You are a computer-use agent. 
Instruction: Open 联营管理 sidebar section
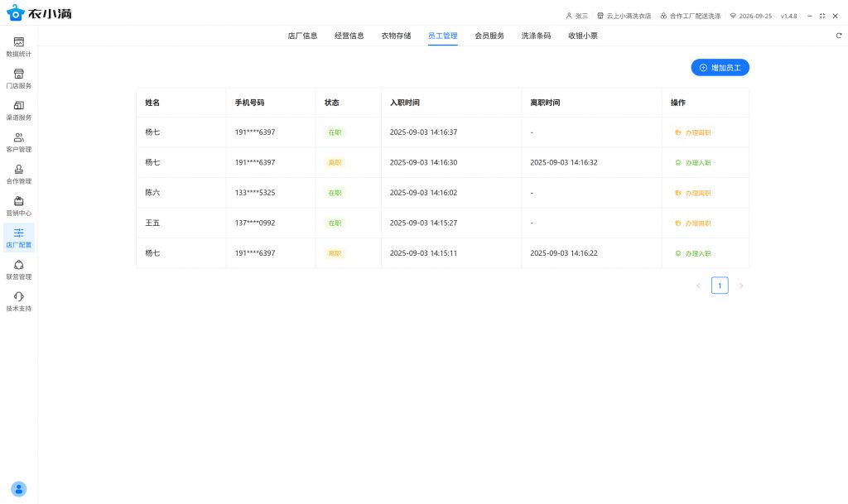tap(18, 269)
